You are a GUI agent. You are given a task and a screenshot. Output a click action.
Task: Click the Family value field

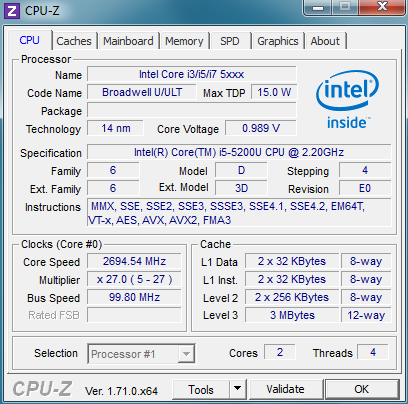click(x=113, y=170)
